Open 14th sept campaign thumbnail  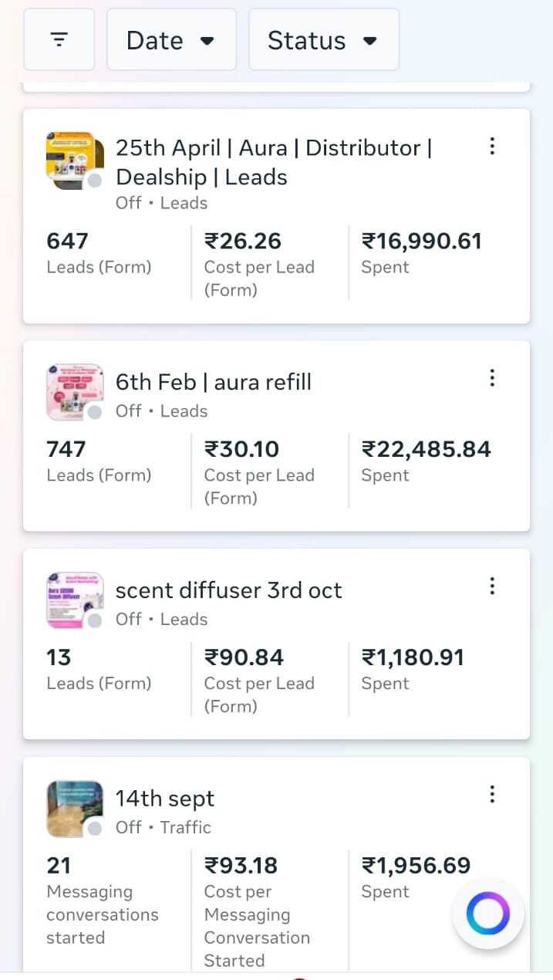pos(74,808)
